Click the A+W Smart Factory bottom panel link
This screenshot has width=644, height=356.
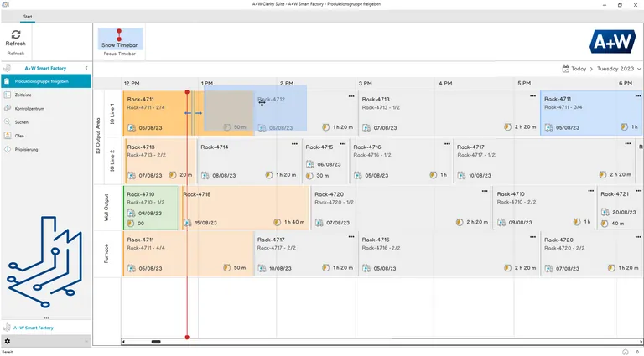click(x=35, y=328)
